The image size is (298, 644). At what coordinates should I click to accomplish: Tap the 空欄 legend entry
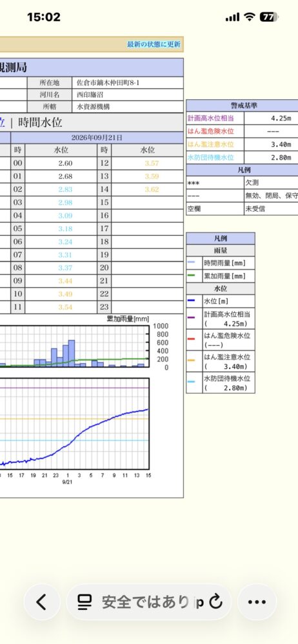pos(194,209)
